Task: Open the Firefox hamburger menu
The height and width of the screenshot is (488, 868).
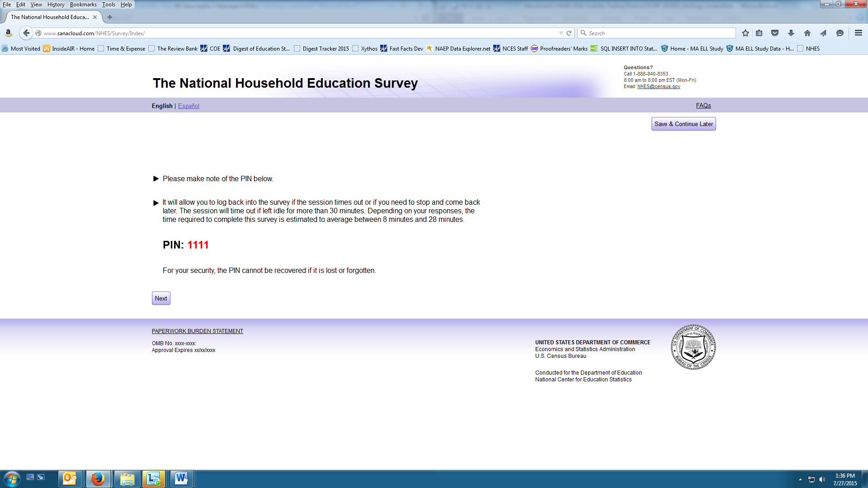Action: click(x=859, y=33)
